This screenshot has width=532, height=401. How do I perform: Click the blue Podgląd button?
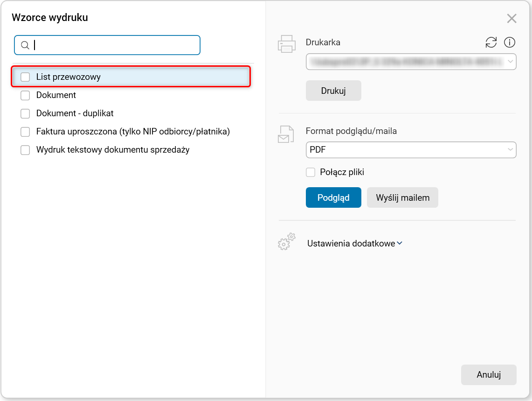click(333, 197)
